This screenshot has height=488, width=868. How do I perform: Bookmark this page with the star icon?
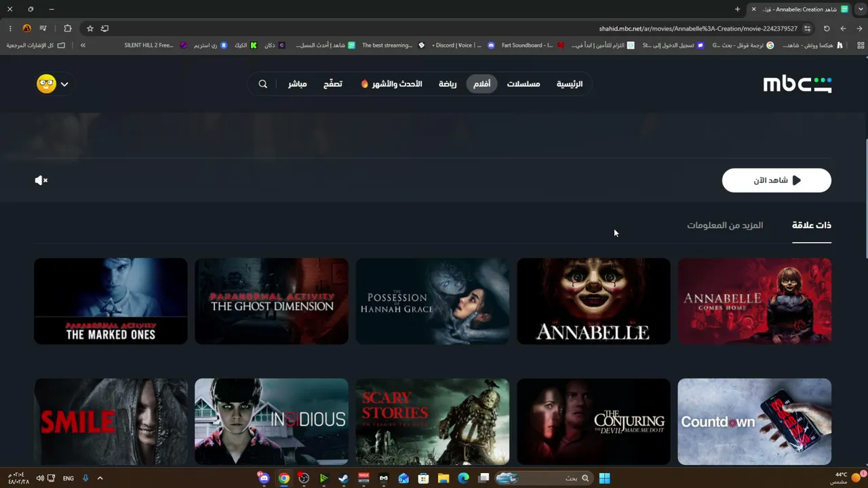(90, 28)
